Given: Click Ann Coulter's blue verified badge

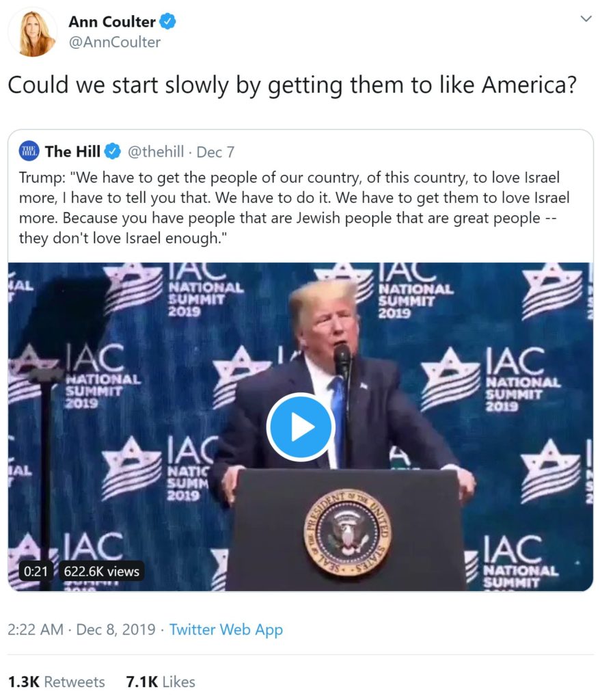Looking at the screenshot, I should [x=167, y=21].
